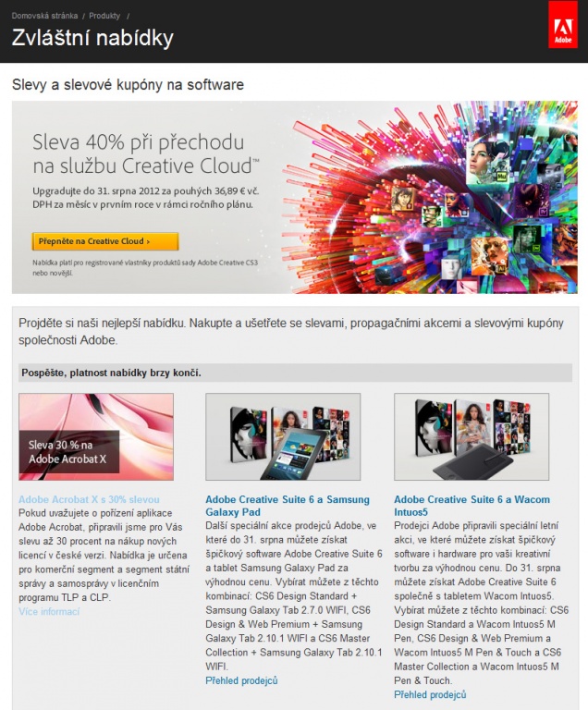
Task: Click Přehled prodejců under the Wacom offer
Action: pyautogui.click(x=430, y=694)
